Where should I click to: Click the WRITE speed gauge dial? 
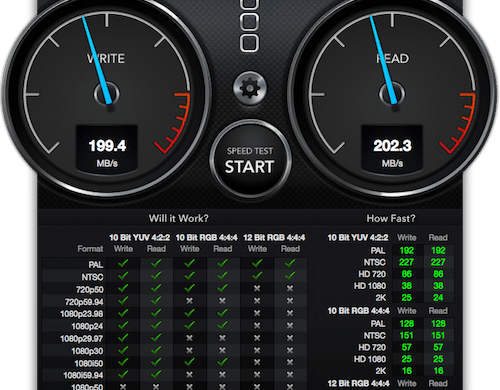point(107,95)
